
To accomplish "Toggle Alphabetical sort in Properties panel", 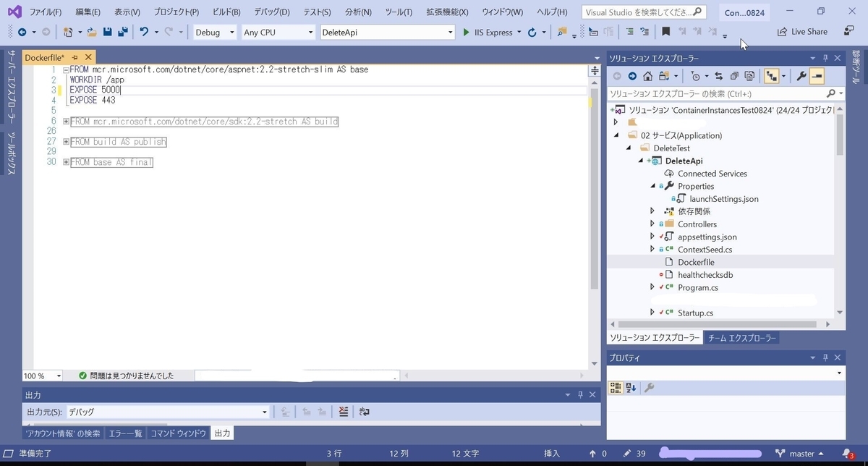I will (631, 388).
